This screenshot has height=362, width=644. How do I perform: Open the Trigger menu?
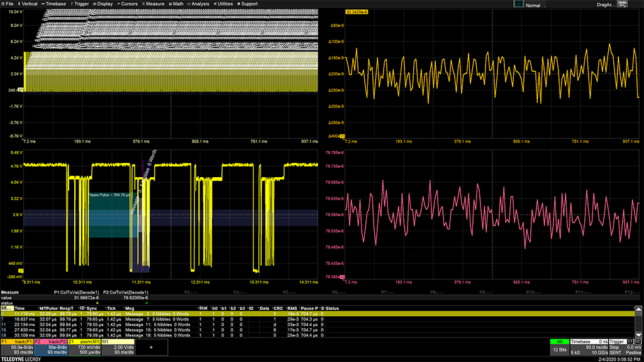(x=80, y=4)
